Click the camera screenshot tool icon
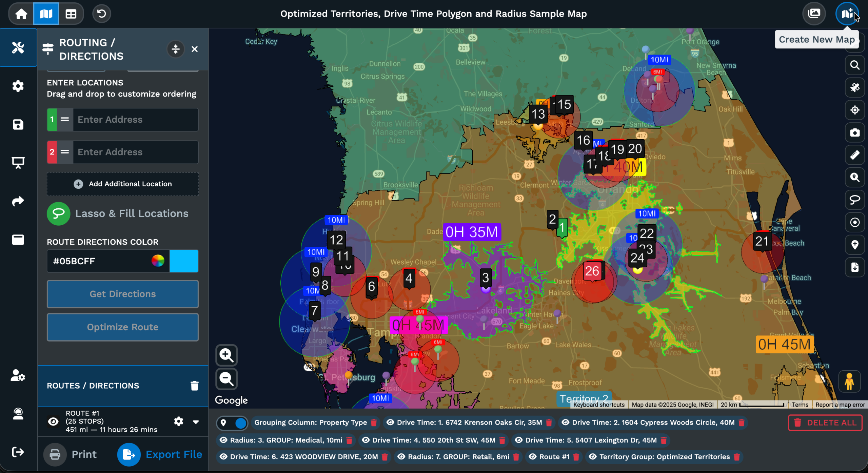Screen dimensions: 868x473 854,132
